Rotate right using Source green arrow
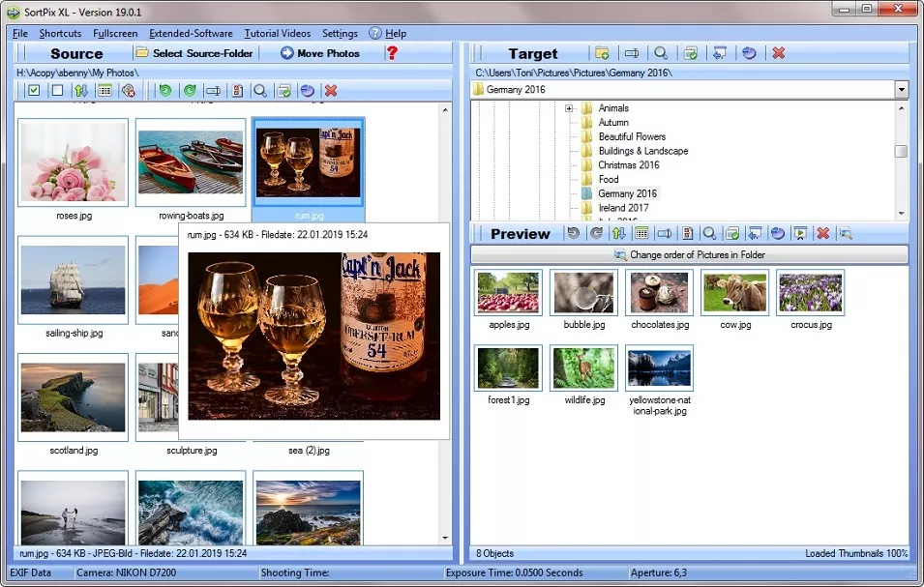The width and height of the screenshot is (924, 587). 190,91
